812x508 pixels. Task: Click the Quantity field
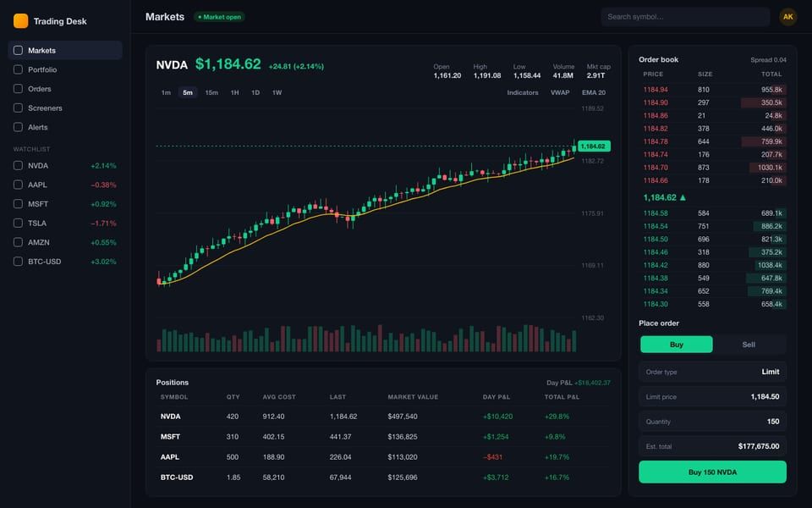click(x=712, y=422)
